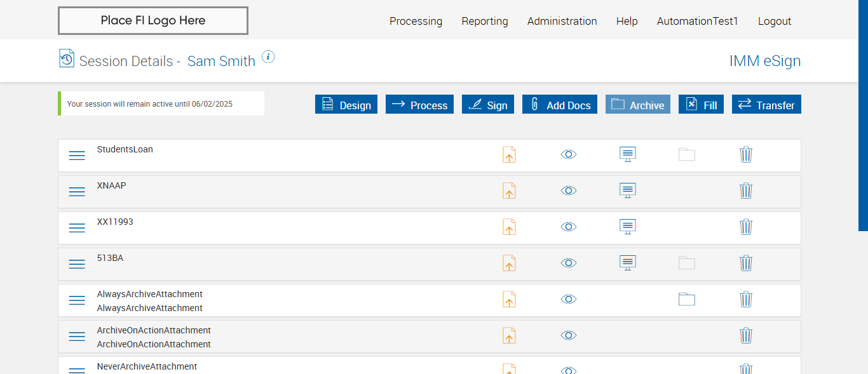Image resolution: width=868 pixels, height=374 pixels.
Task: Click the drag handle for XX11993
Action: point(77,228)
